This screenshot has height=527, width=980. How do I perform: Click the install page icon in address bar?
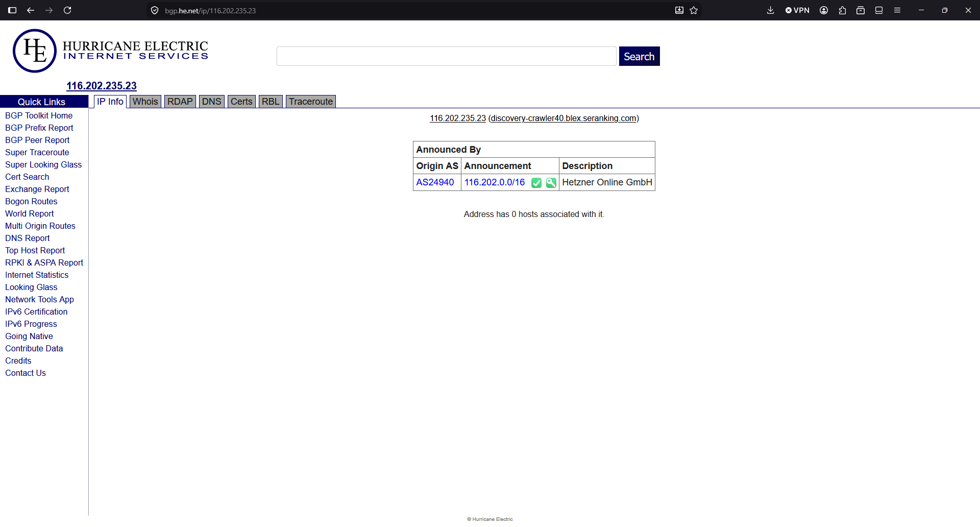coord(679,10)
